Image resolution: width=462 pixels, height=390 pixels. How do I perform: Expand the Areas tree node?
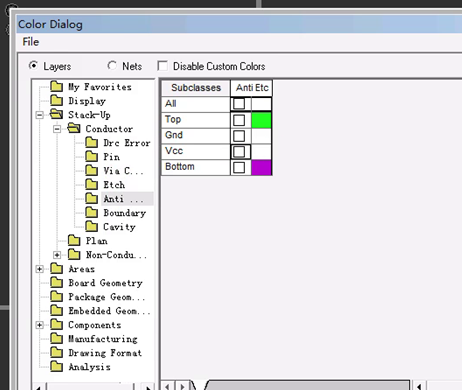(x=40, y=269)
